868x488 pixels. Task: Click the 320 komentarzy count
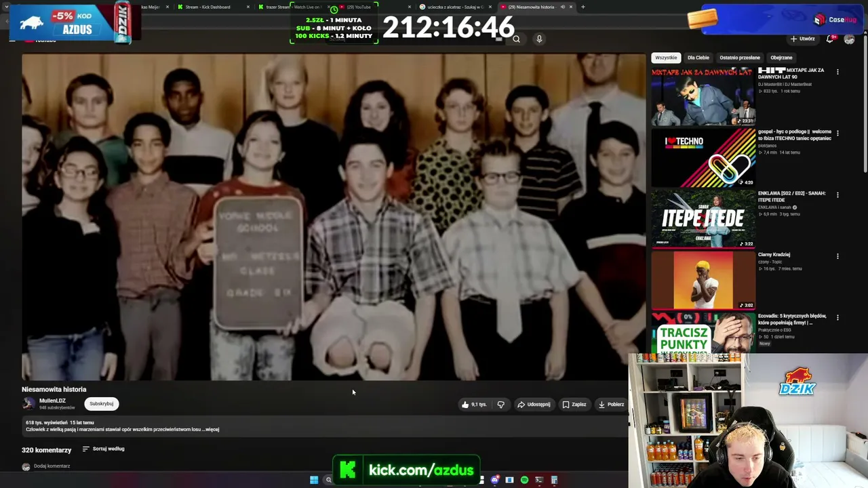point(46,450)
